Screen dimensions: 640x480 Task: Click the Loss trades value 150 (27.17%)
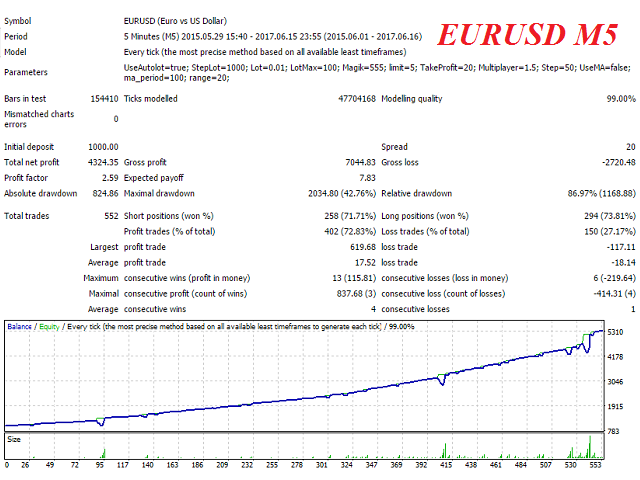tap(610, 231)
